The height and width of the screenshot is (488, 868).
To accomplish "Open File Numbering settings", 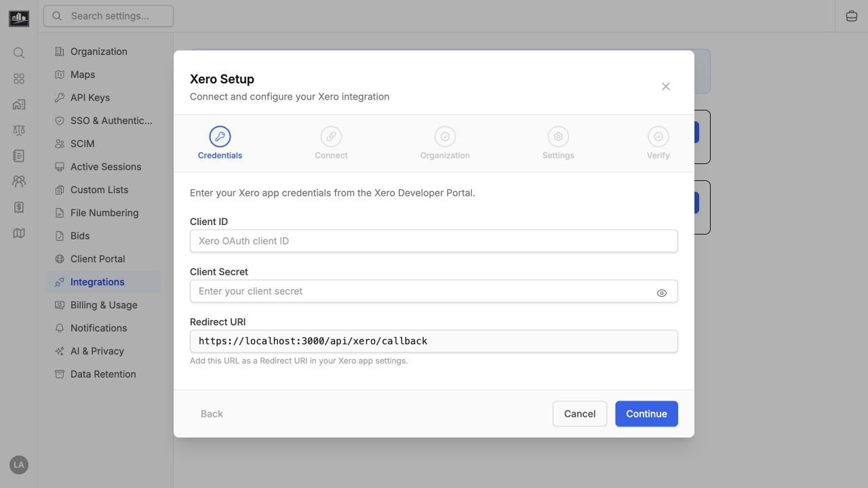I will pos(103,213).
